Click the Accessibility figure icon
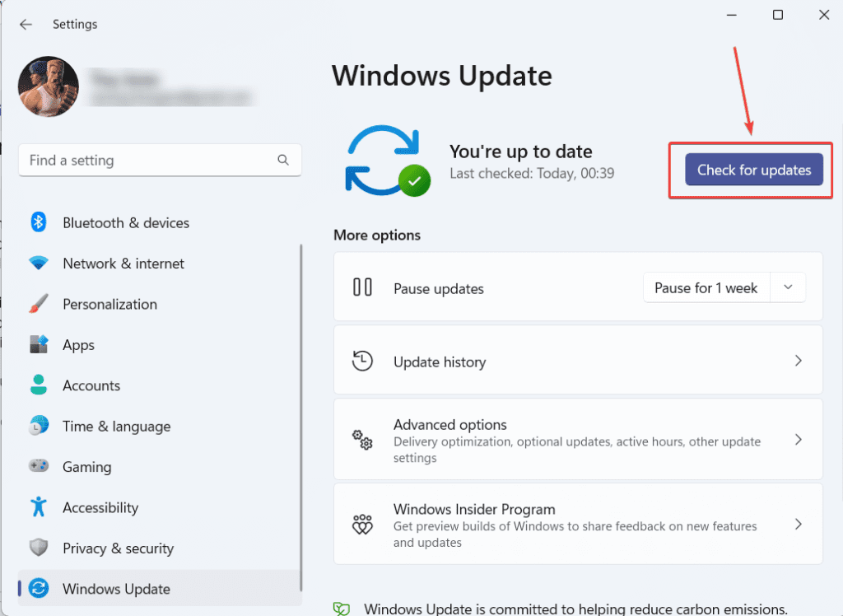The image size is (843, 616). click(38, 506)
